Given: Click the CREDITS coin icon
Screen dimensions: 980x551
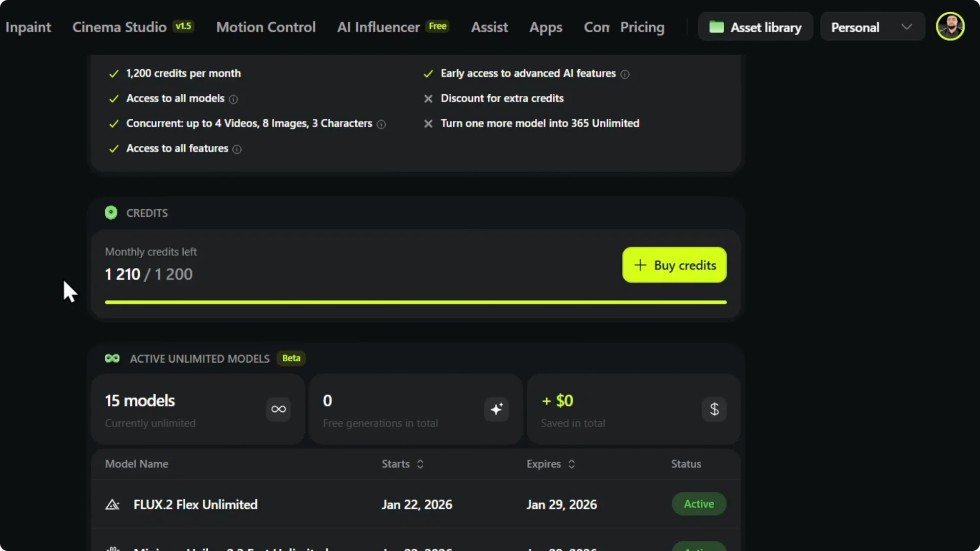Looking at the screenshot, I should point(111,212).
